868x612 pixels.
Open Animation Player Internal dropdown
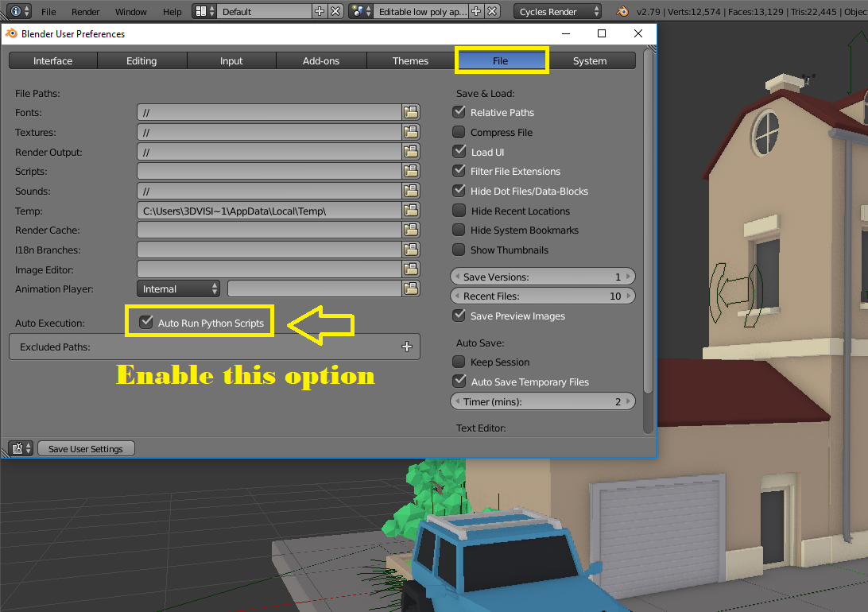pyautogui.click(x=178, y=289)
